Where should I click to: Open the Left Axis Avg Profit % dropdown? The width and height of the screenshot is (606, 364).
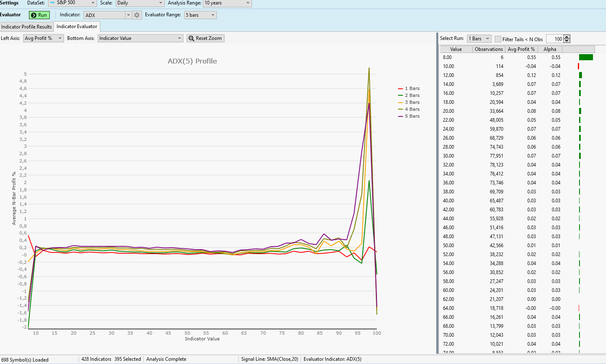tap(60, 38)
